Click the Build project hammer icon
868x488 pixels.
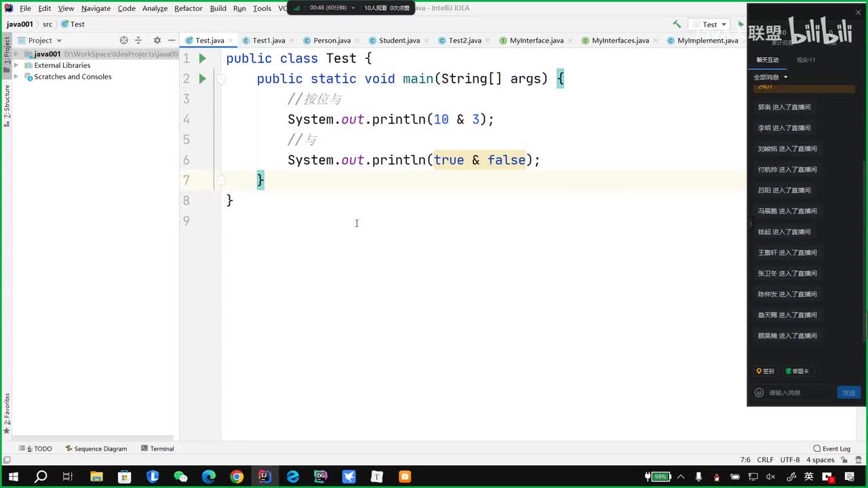[677, 24]
